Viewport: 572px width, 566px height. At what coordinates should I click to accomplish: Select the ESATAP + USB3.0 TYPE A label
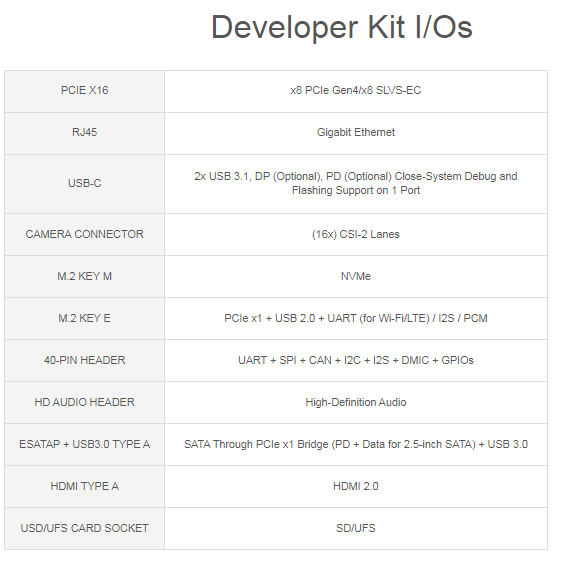85,444
